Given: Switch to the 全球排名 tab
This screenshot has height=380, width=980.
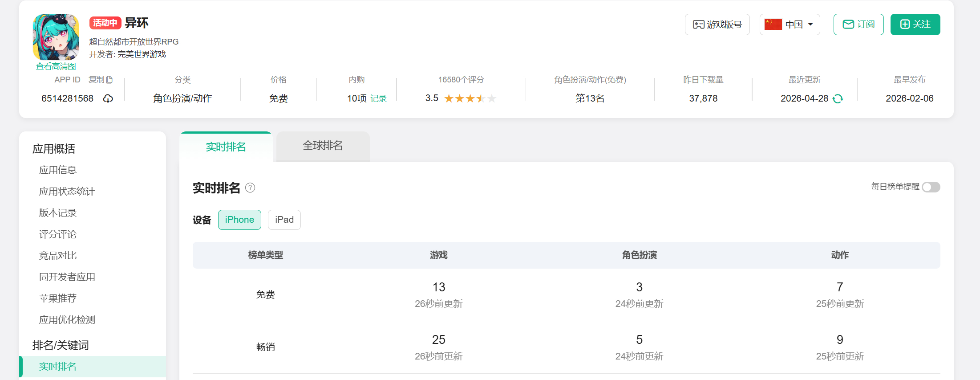Looking at the screenshot, I should [323, 146].
